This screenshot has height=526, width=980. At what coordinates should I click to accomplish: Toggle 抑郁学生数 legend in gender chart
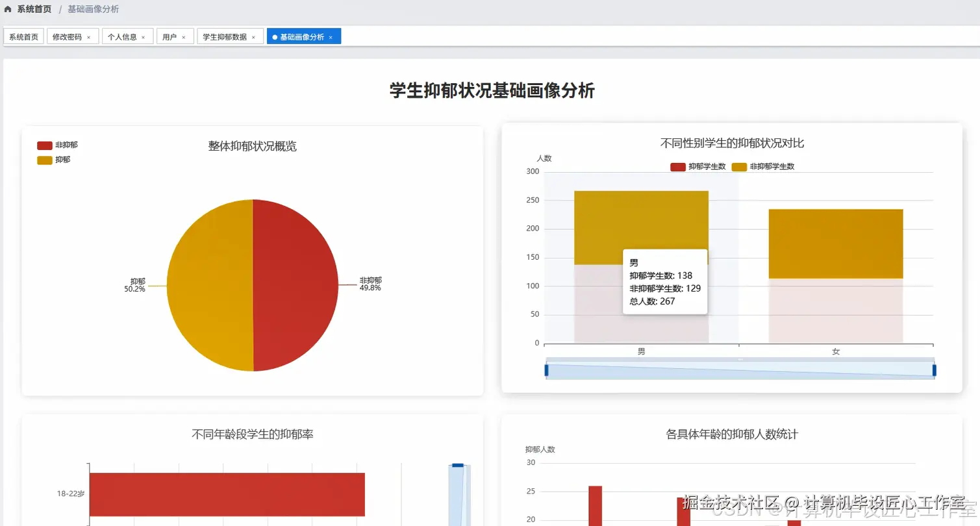tap(697, 167)
